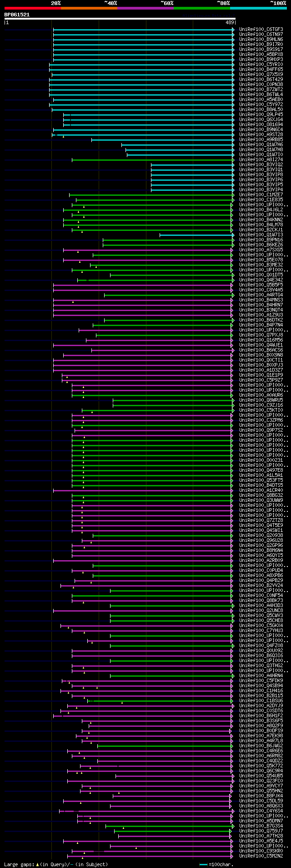Open hit UniRef100_A1D3Z7

[261, 370]
